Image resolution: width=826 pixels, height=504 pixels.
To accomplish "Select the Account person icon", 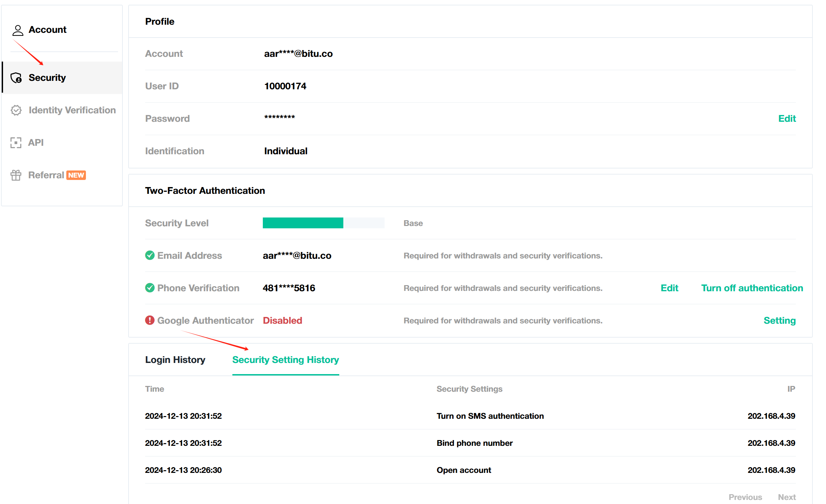I will (x=17, y=30).
